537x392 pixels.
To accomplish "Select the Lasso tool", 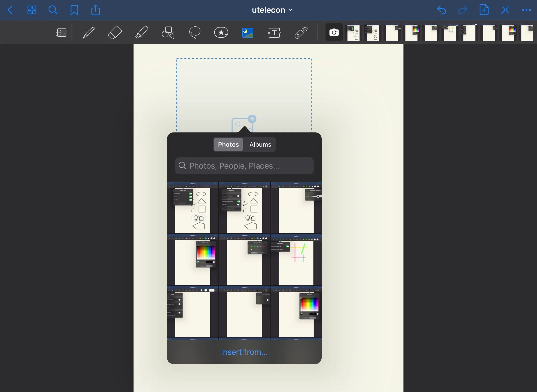I will [195, 33].
